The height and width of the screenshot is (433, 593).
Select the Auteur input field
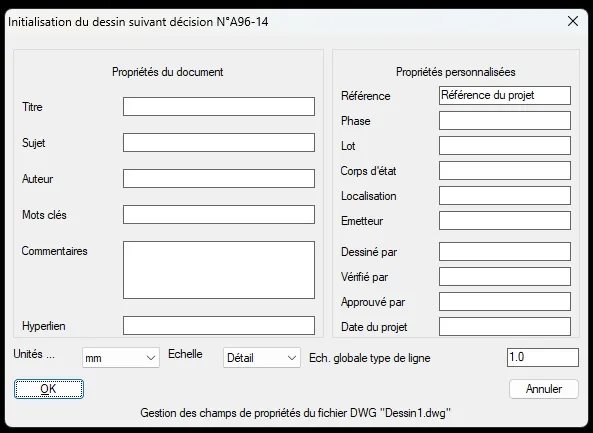219,178
